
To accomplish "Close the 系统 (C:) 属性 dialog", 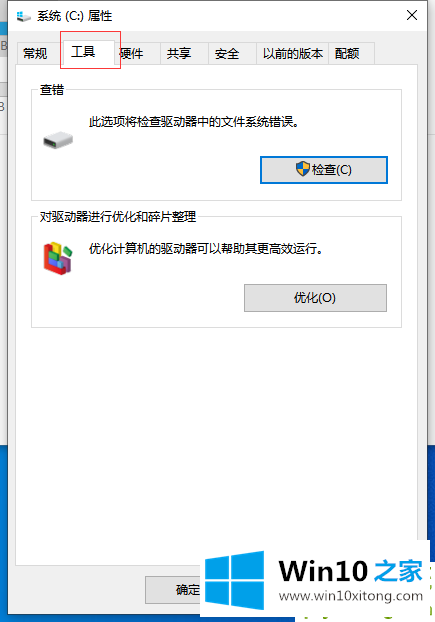I will [x=412, y=15].
